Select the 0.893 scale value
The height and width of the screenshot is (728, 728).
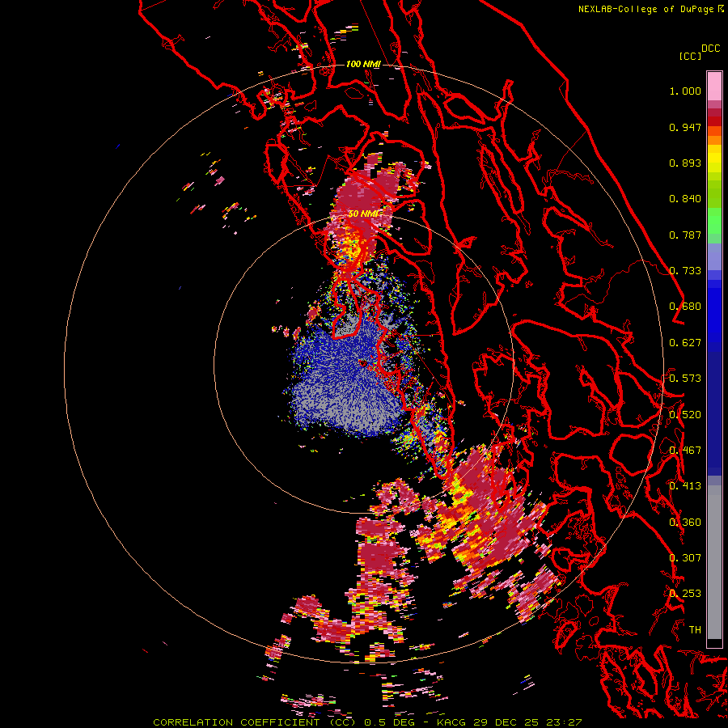[x=685, y=163]
